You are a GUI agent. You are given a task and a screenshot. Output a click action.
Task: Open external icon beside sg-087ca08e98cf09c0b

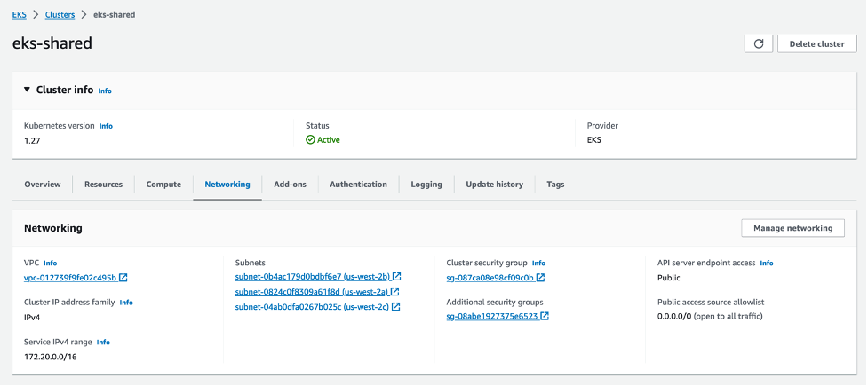pyautogui.click(x=541, y=278)
